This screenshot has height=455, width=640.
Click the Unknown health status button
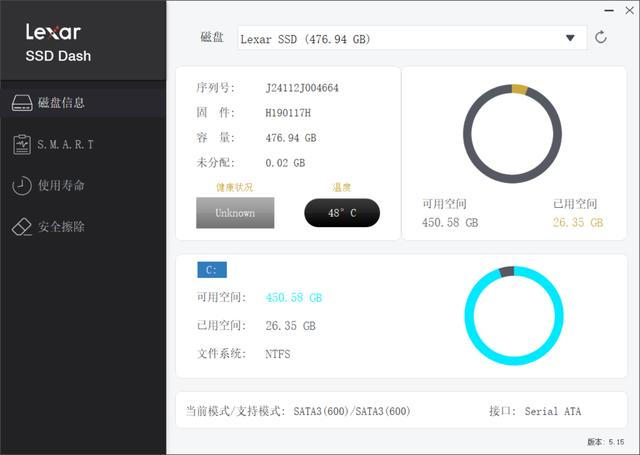[235, 213]
